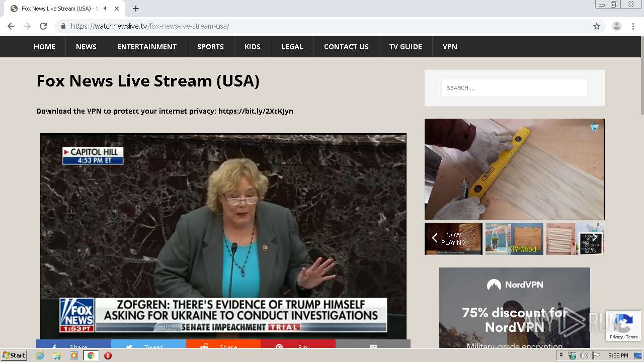Open the NEWS menu item
Screen dimensions: 644x362
click(x=86, y=47)
